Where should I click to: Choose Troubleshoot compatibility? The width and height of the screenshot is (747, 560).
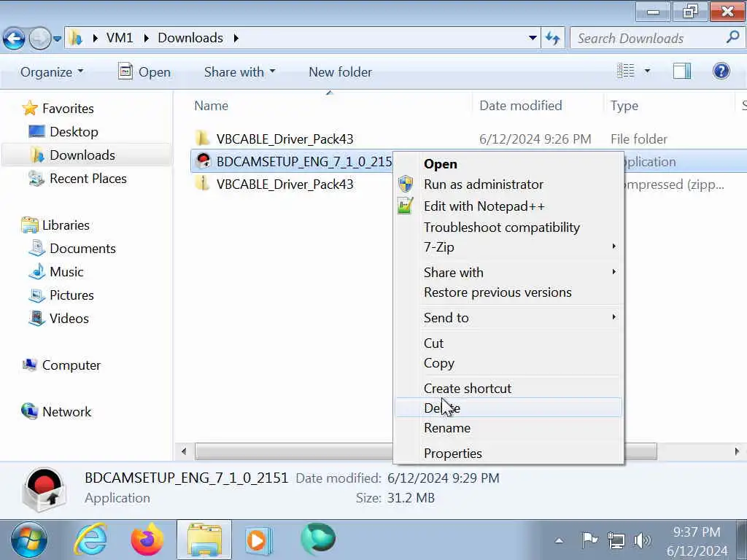point(508,227)
